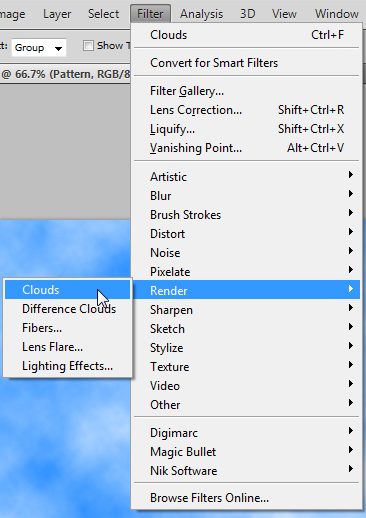The image size is (366, 518).
Task: Expand the Distort filter submenu
Action: tap(247, 233)
